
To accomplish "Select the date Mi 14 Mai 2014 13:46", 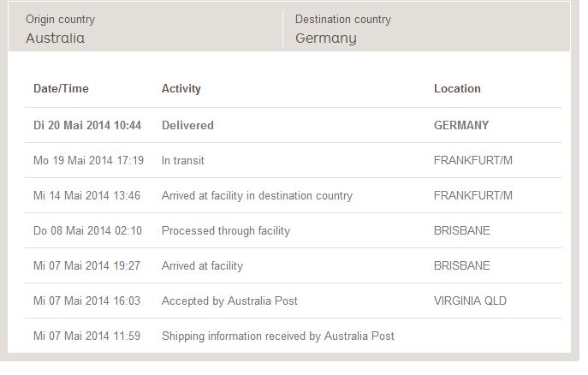I will click(x=86, y=195).
